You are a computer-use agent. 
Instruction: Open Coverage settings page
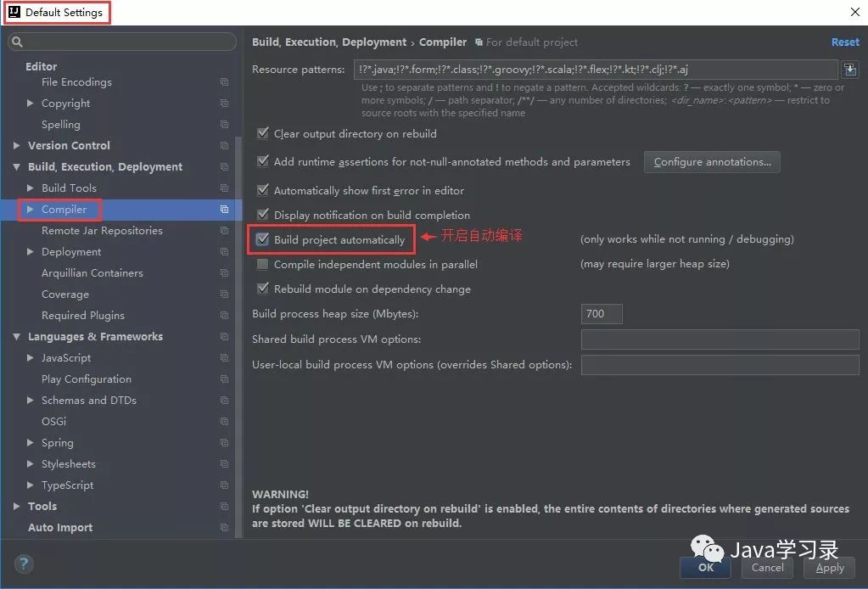[x=64, y=294]
